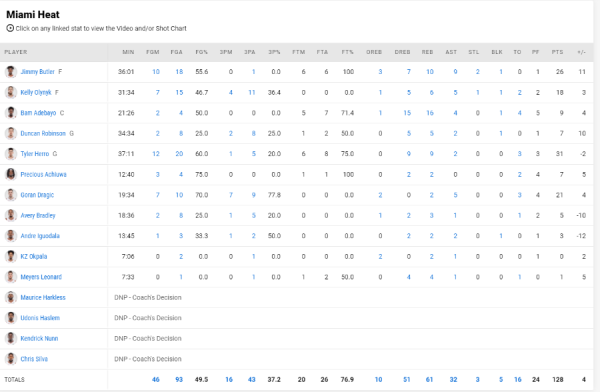Open Kendrick Nunn's player link
Screen dimensions: 600x392
tap(39, 338)
